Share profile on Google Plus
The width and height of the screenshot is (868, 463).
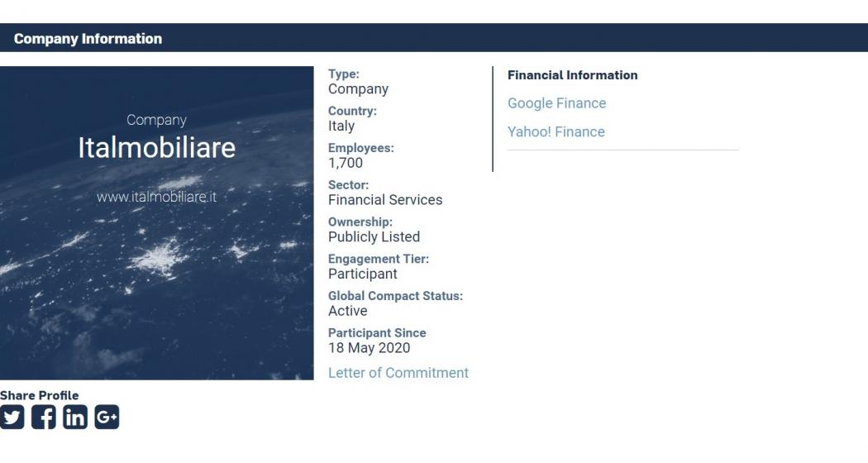(107, 417)
